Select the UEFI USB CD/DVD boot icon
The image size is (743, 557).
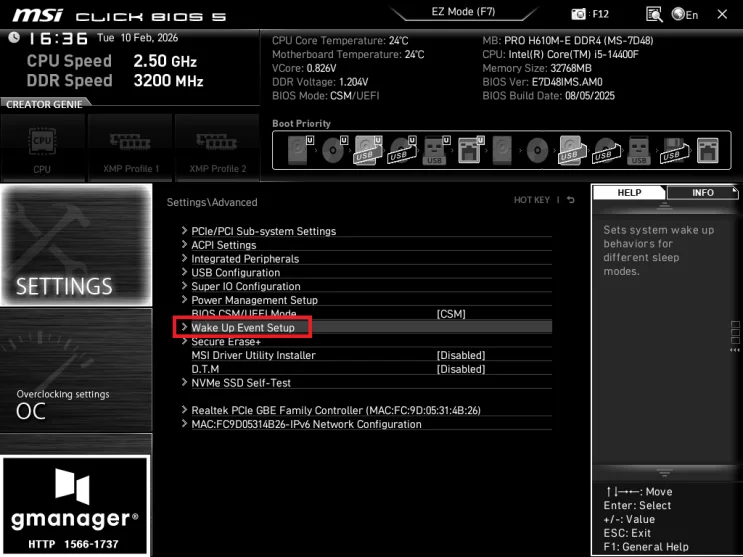point(402,150)
